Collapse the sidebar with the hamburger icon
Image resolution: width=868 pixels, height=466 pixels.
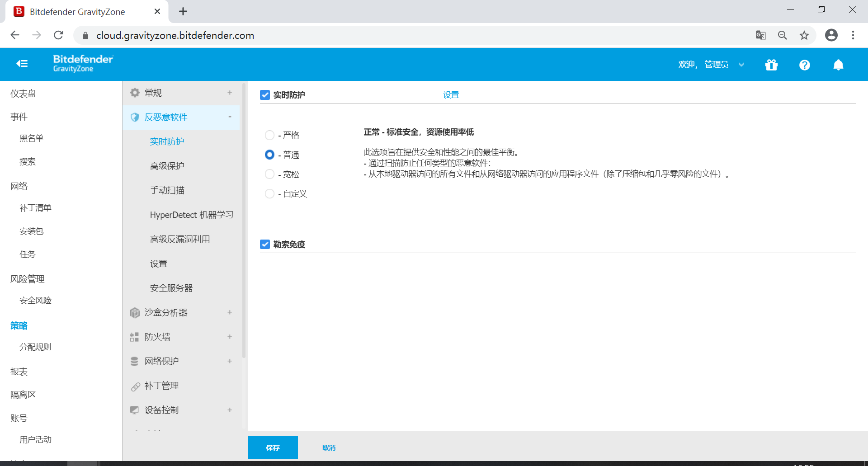coord(22,64)
